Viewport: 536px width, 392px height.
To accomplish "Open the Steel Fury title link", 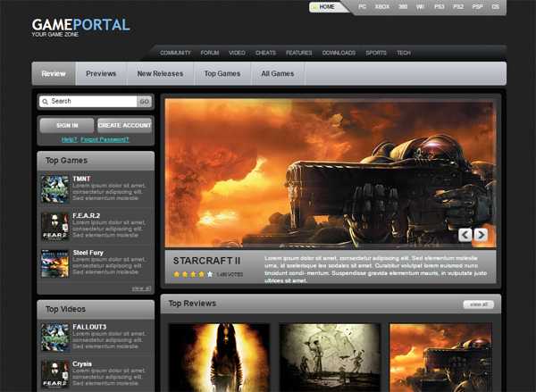I will 88,253.
